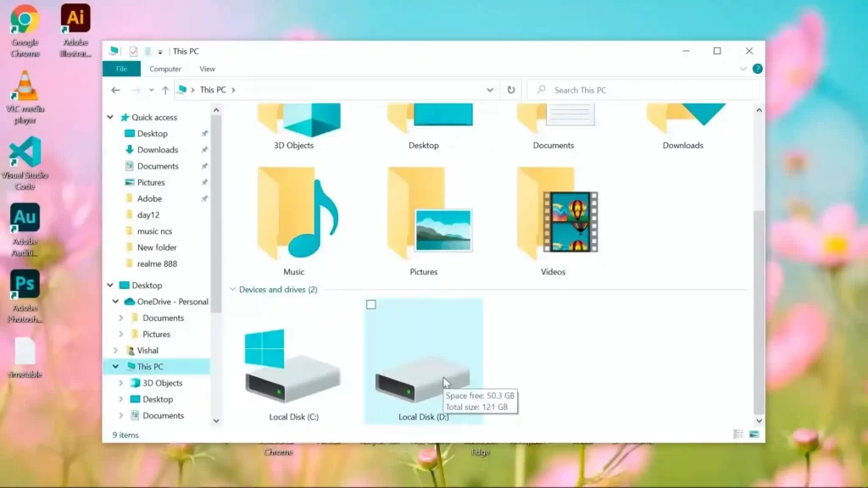Open the File tab
This screenshot has height=488, width=868.
[121, 69]
